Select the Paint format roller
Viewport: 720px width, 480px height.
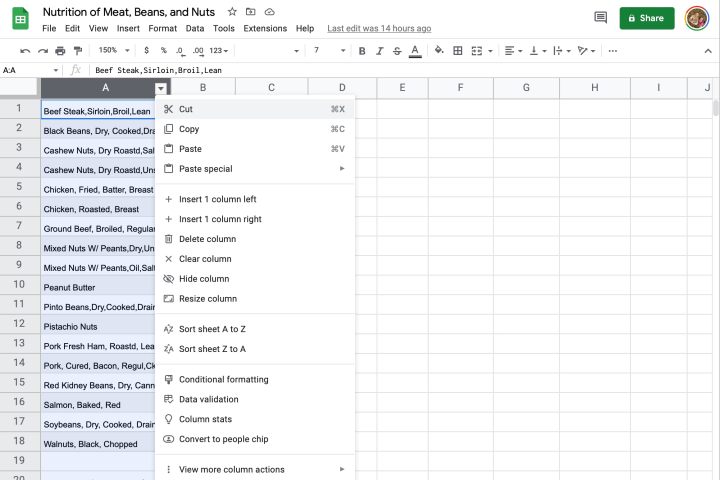[78, 51]
